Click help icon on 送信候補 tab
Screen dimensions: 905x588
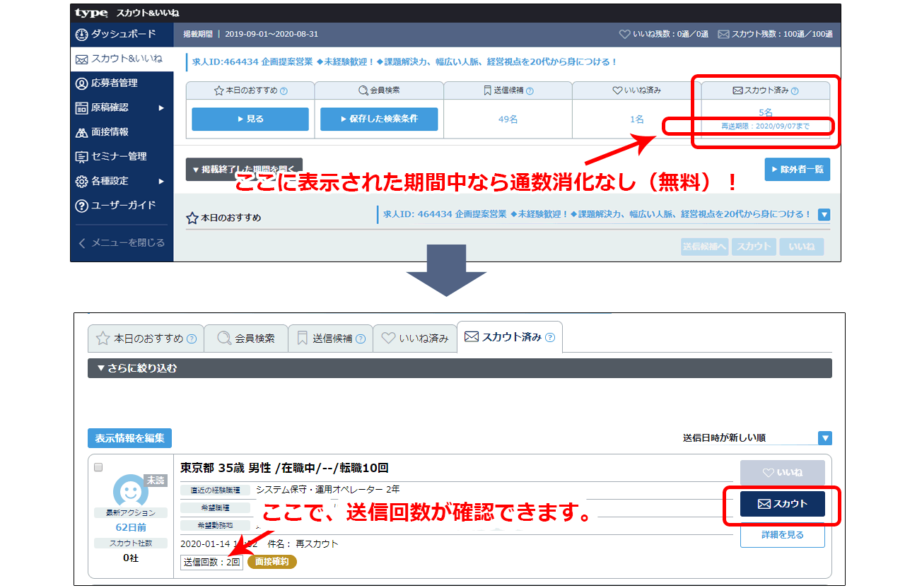tap(361, 339)
